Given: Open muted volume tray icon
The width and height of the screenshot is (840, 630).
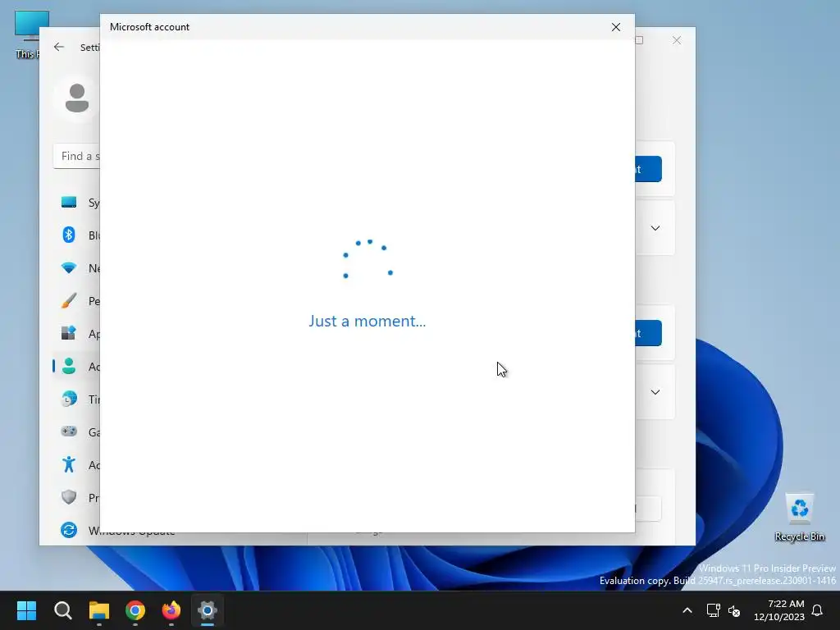Looking at the screenshot, I should click(x=734, y=610).
